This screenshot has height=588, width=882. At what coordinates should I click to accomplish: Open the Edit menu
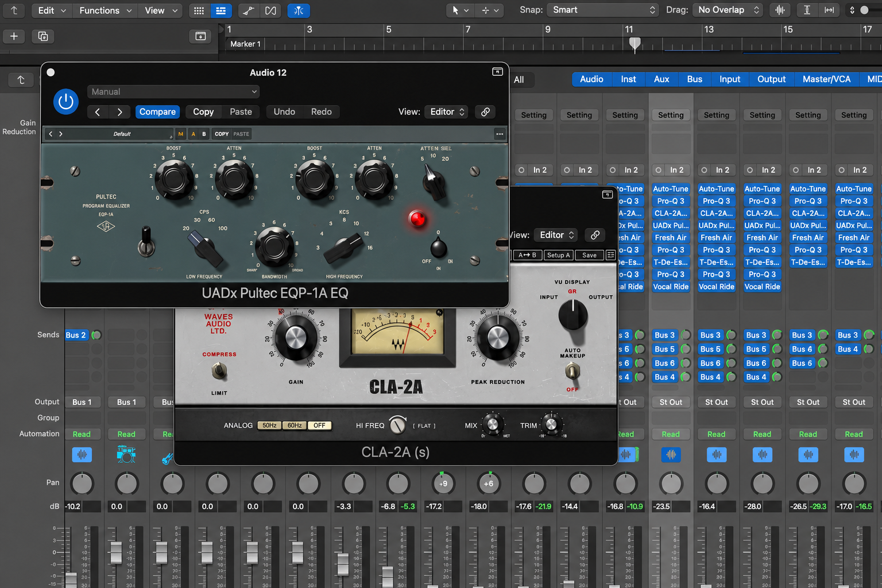coord(52,10)
